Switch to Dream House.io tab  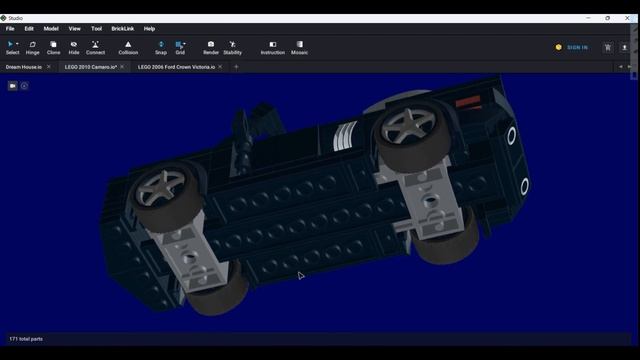[24, 67]
